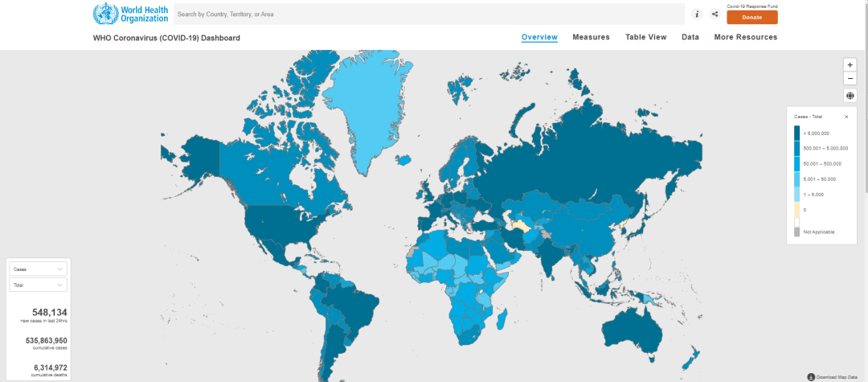868x382 pixels.
Task: Close the Cases - Total legend
Action: pos(845,117)
